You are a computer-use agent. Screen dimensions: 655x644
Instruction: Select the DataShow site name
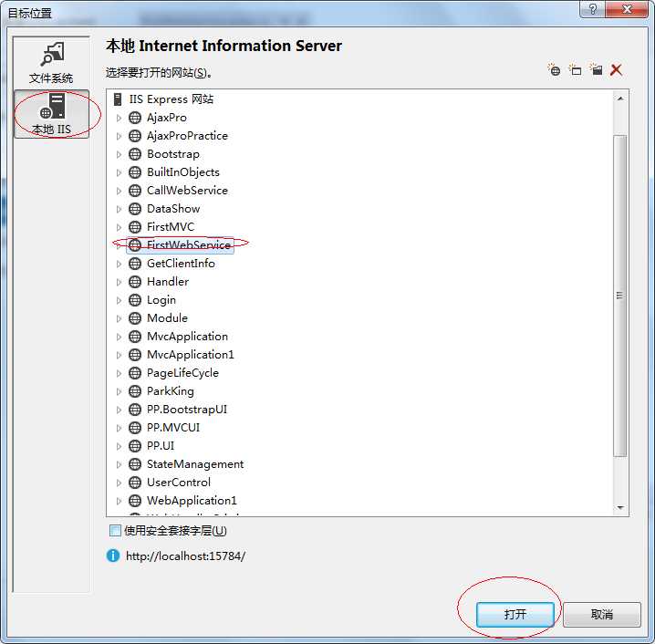coord(173,209)
